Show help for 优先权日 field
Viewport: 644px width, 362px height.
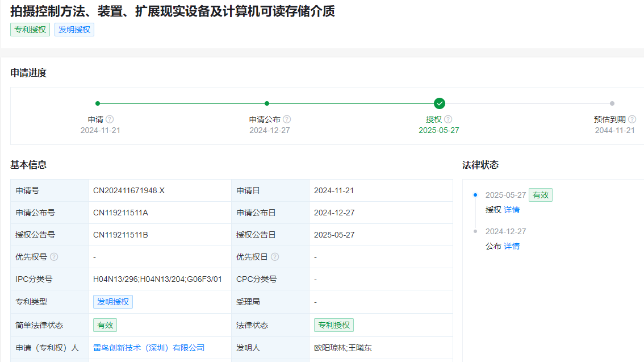(x=275, y=257)
